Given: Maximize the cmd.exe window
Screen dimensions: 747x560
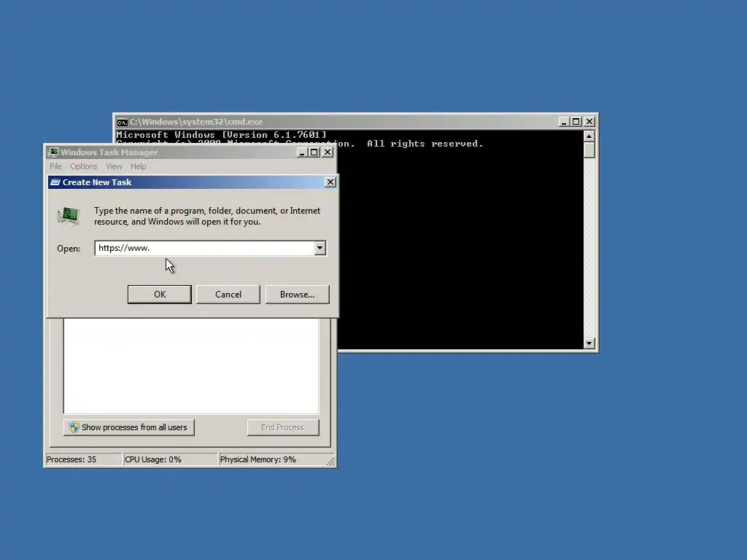Looking at the screenshot, I should [x=576, y=122].
